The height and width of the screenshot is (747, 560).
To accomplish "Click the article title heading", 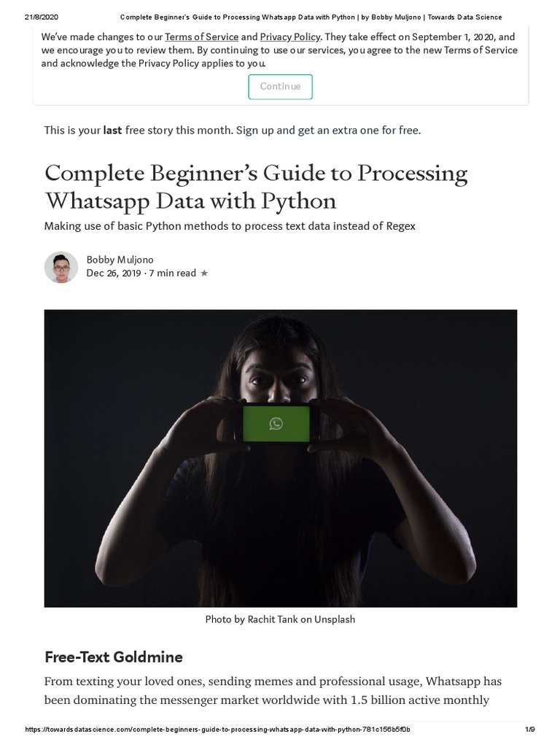I will pos(256,187).
